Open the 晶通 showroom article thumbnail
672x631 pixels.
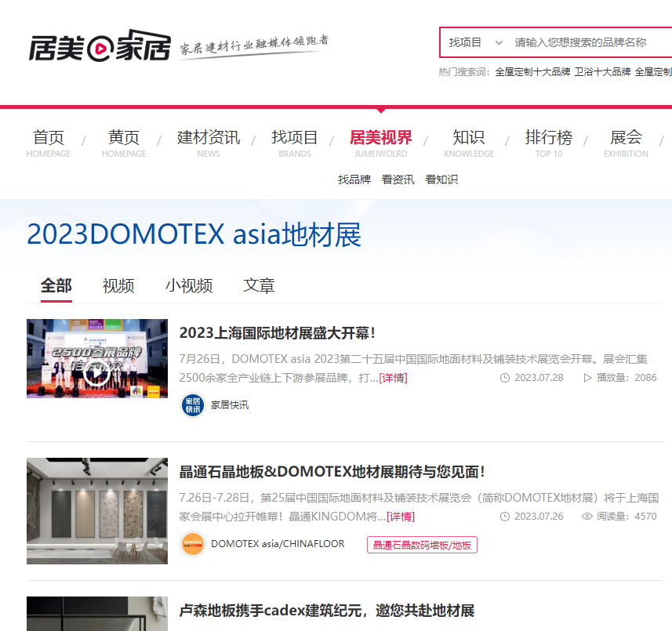[x=97, y=511]
